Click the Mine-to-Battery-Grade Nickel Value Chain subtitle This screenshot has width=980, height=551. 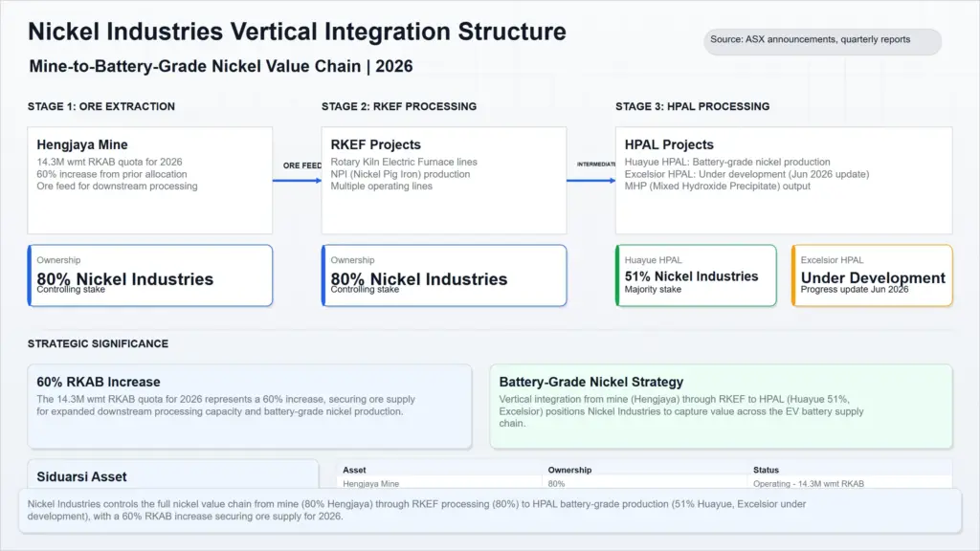coord(221,66)
